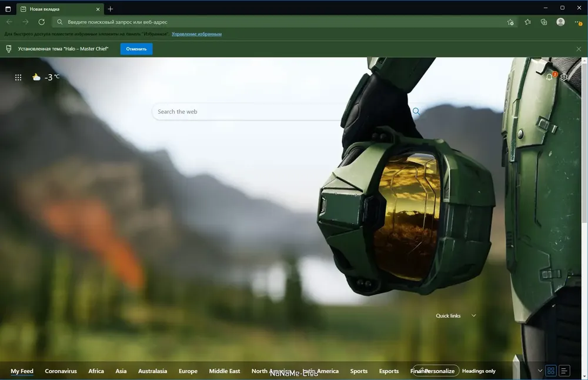Select the Coronavirus feed tab
The width and height of the screenshot is (588, 380).
coord(61,371)
